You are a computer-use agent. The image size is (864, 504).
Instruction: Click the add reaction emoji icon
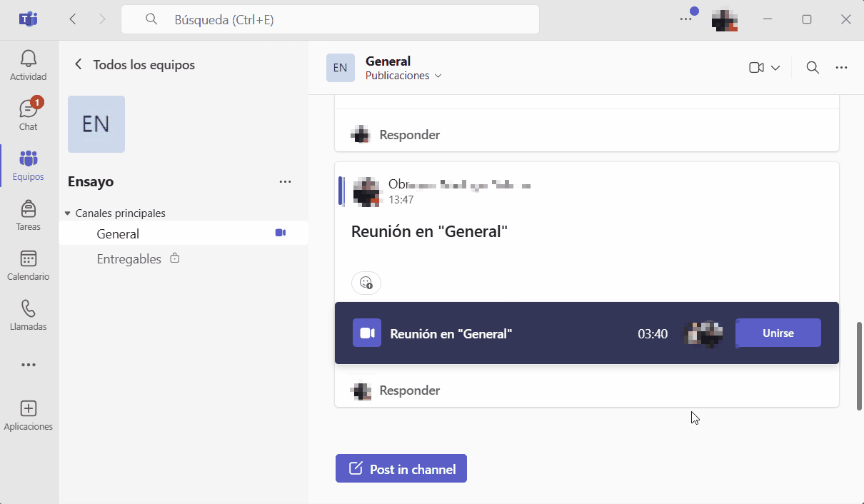tap(366, 283)
